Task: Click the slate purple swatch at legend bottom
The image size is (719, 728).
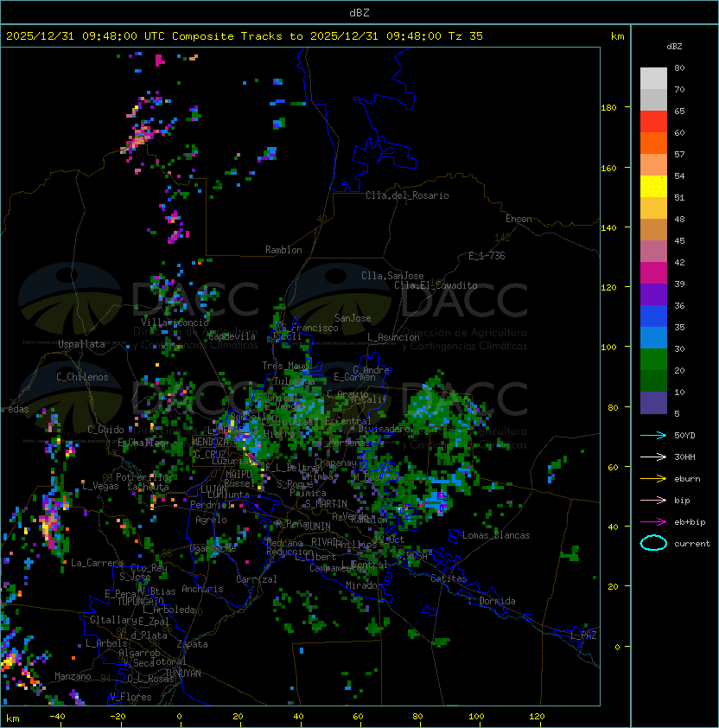Action: (x=653, y=403)
